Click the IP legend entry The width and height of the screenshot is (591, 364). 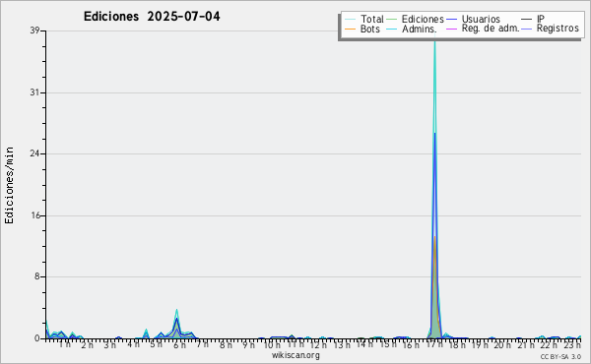coord(533,19)
